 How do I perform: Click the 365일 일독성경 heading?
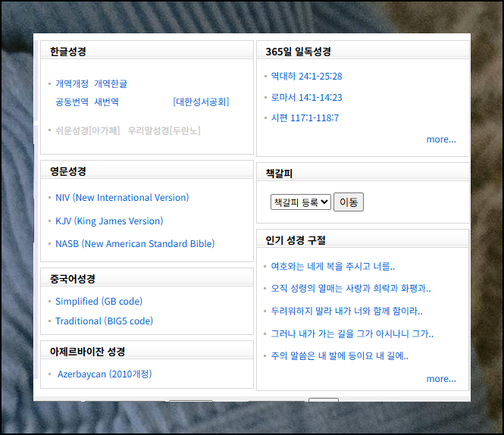pyautogui.click(x=299, y=52)
